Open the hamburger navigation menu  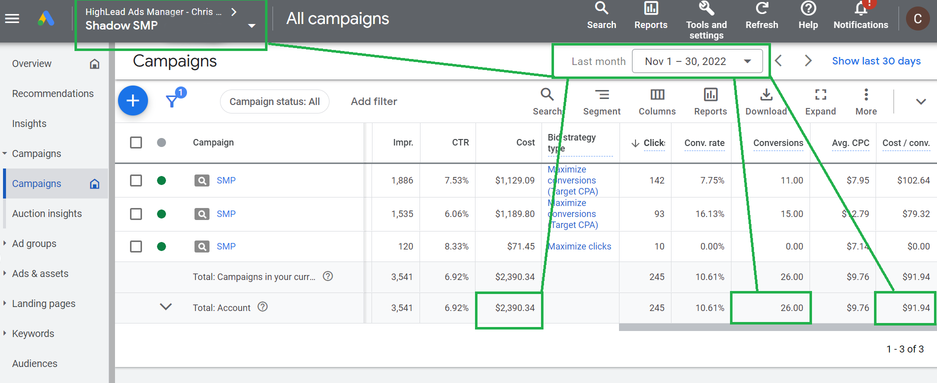point(12,19)
